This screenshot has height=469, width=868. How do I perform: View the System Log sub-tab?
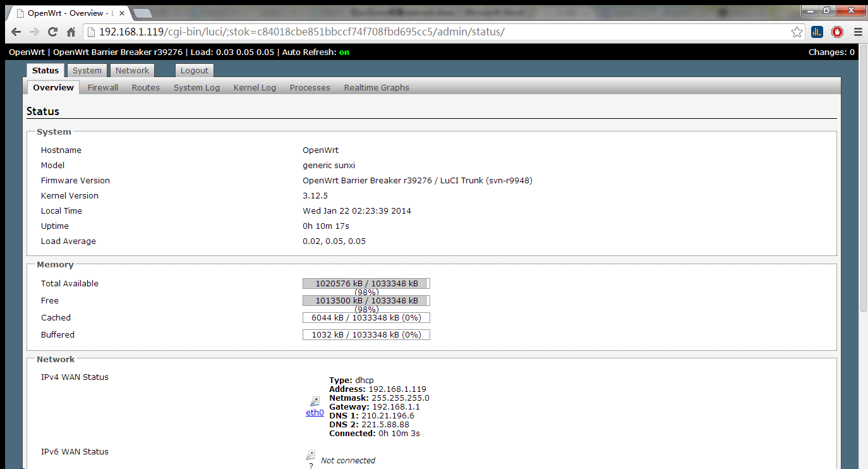(197, 88)
